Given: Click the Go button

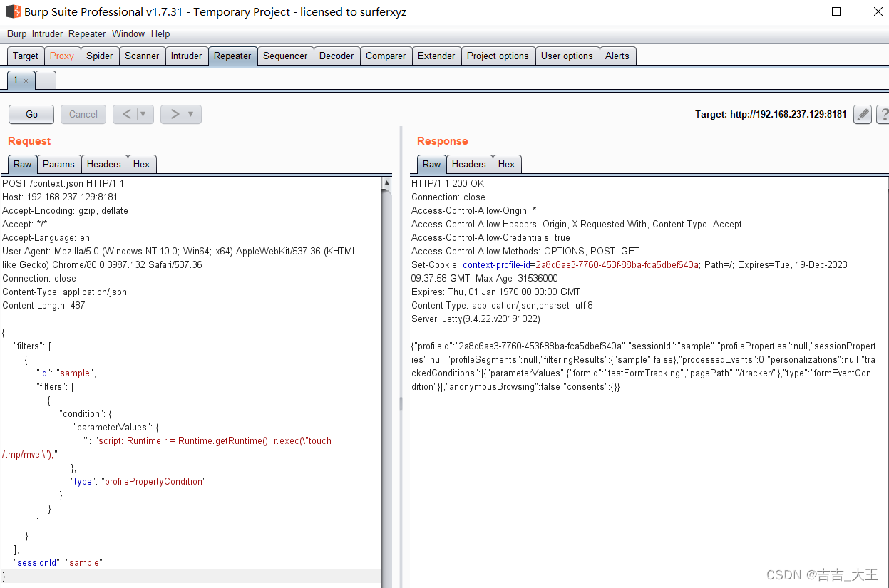Looking at the screenshot, I should (x=31, y=114).
